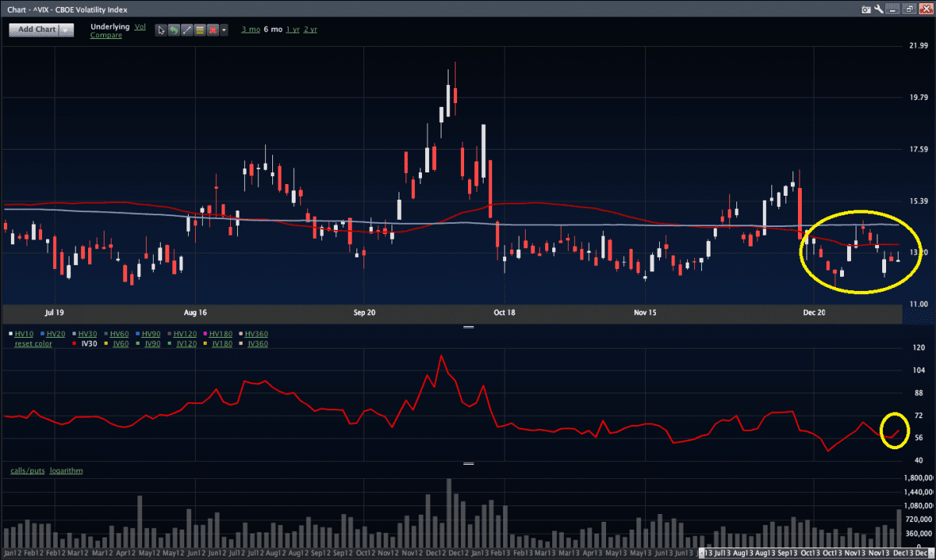Open the Compare link
The width and height of the screenshot is (936, 560).
(105, 35)
